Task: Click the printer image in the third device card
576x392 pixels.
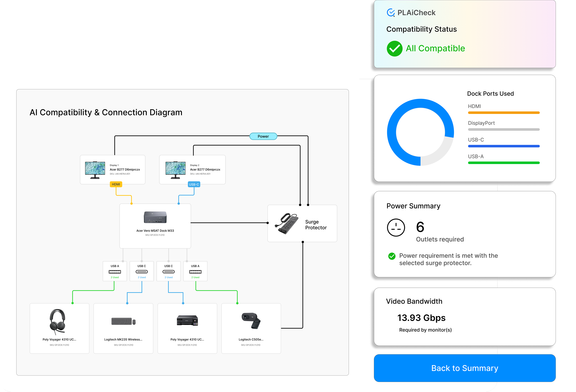Action: click(187, 320)
